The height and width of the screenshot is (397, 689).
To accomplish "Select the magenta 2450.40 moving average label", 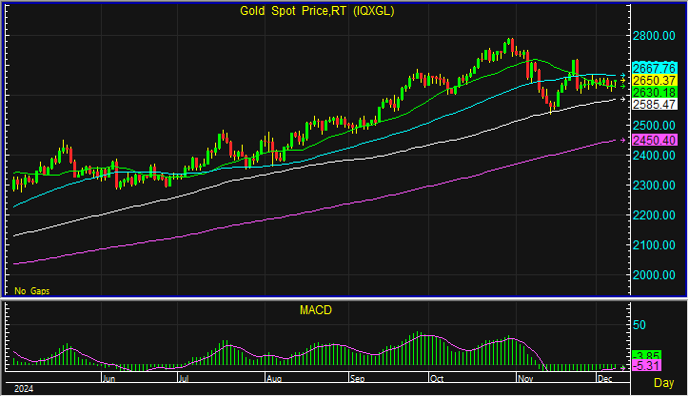I will (654, 140).
